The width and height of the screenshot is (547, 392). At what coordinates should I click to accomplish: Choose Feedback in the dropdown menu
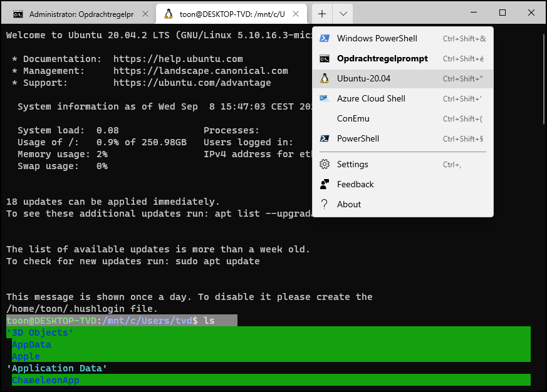[x=403, y=184]
